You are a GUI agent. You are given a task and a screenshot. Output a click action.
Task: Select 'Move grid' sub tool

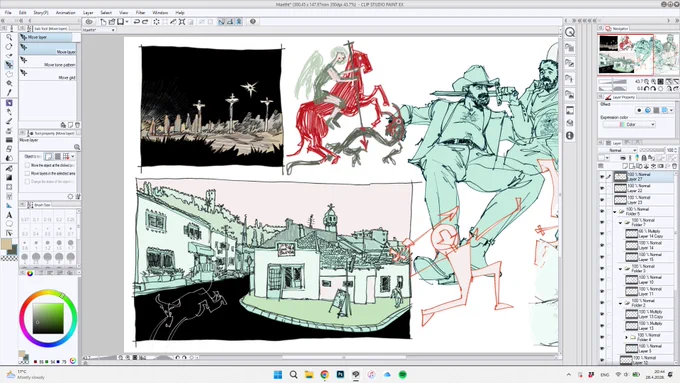[48, 75]
